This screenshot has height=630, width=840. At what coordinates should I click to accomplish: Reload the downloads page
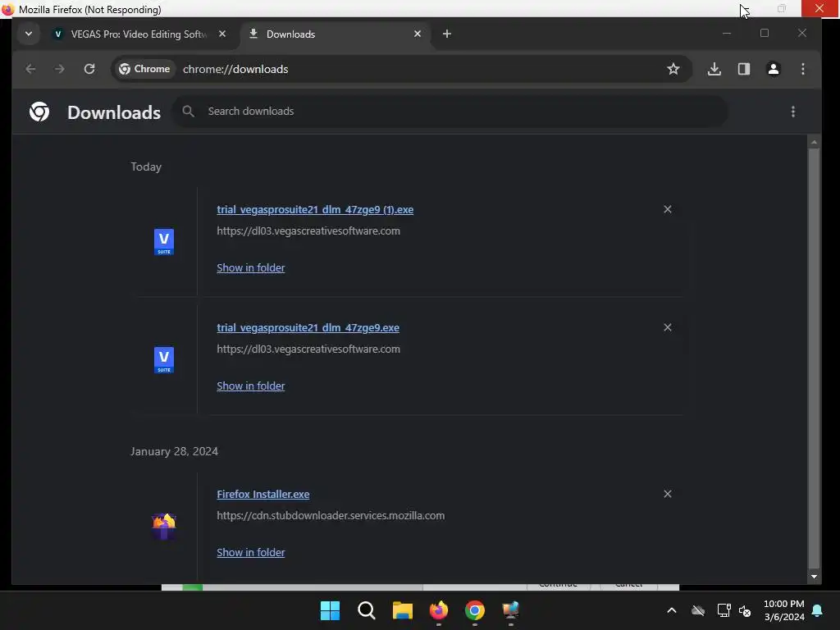[89, 69]
